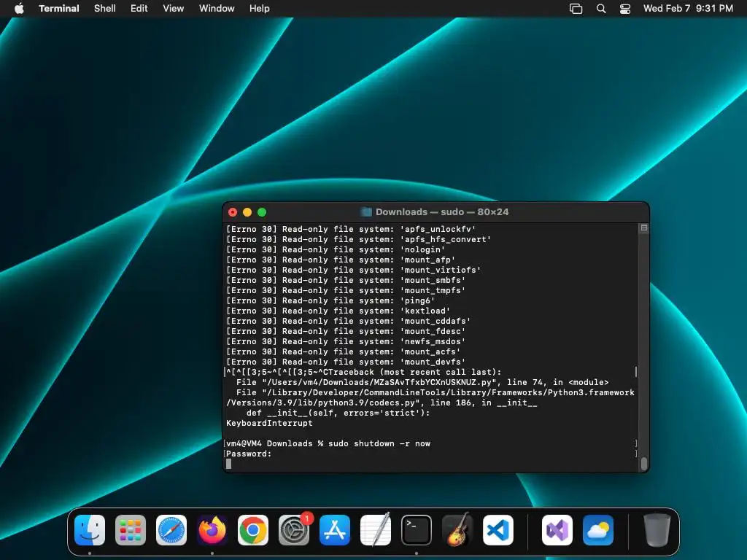747x560 pixels.
Task: Click the 'mount_acfs' error line
Action: pyautogui.click(x=343, y=351)
